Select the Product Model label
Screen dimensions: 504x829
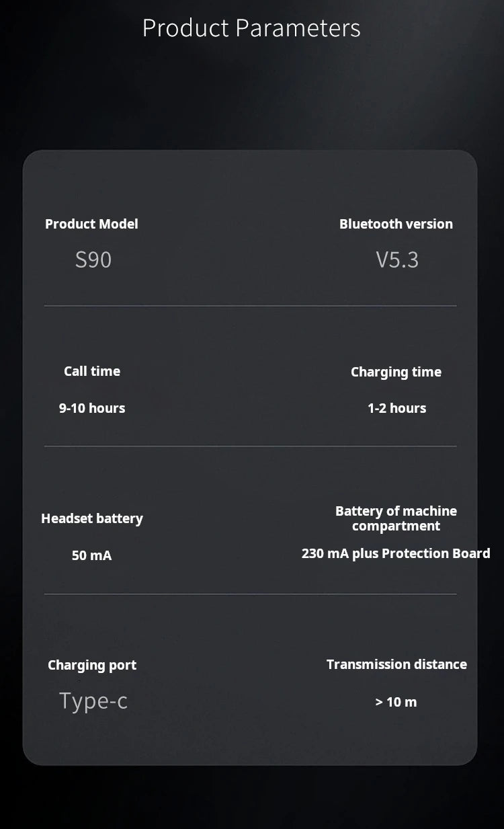pyautogui.click(x=91, y=224)
